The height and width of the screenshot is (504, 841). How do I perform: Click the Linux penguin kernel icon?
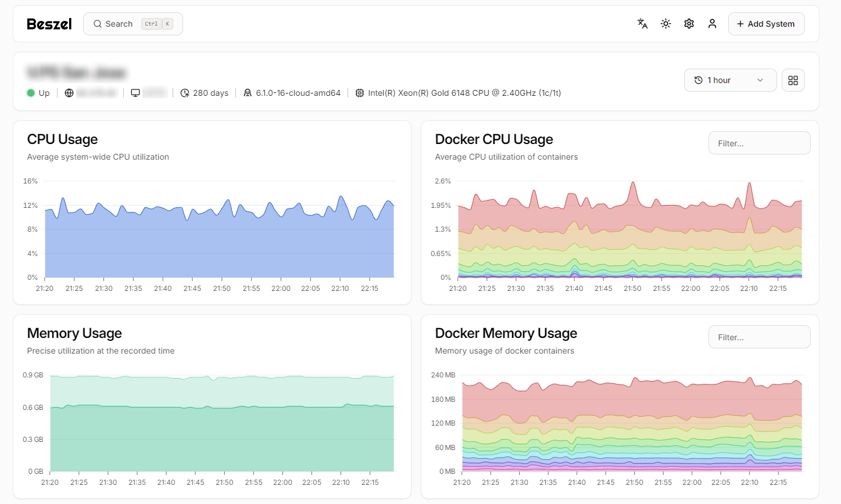point(248,93)
